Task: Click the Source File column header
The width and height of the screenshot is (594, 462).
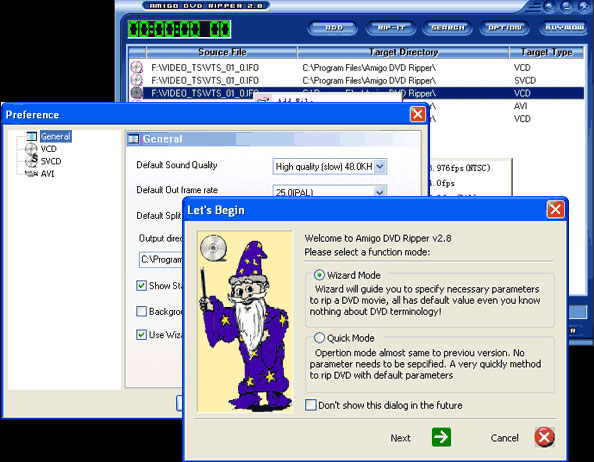Action: pos(222,52)
